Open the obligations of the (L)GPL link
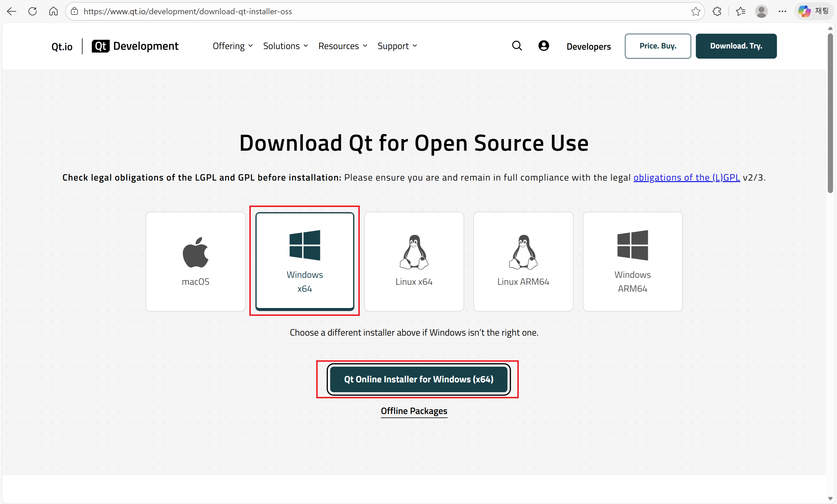The width and height of the screenshot is (837, 504). pyautogui.click(x=686, y=177)
